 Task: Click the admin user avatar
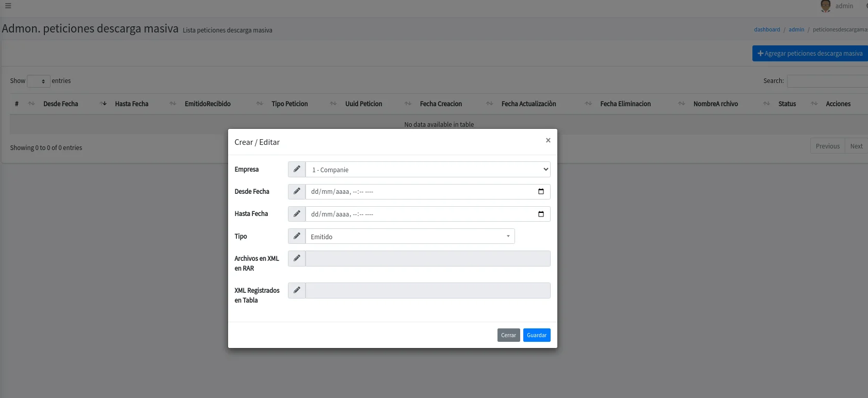point(825,6)
